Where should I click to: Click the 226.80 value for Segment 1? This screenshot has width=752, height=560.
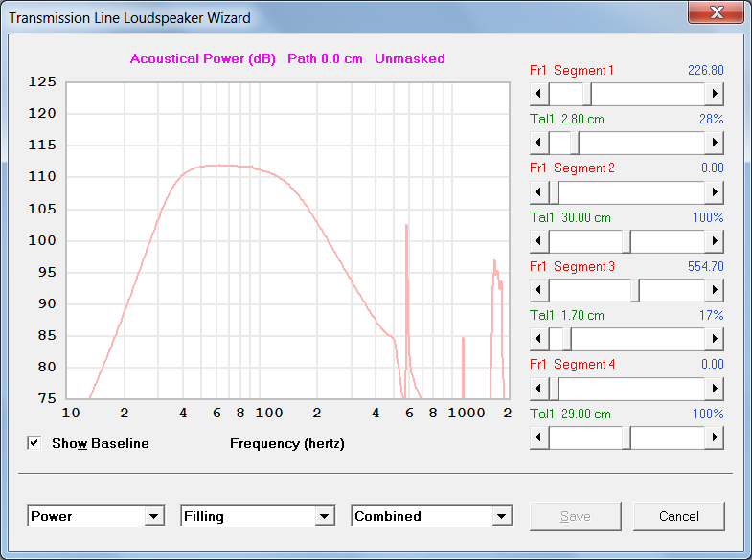[x=705, y=70]
